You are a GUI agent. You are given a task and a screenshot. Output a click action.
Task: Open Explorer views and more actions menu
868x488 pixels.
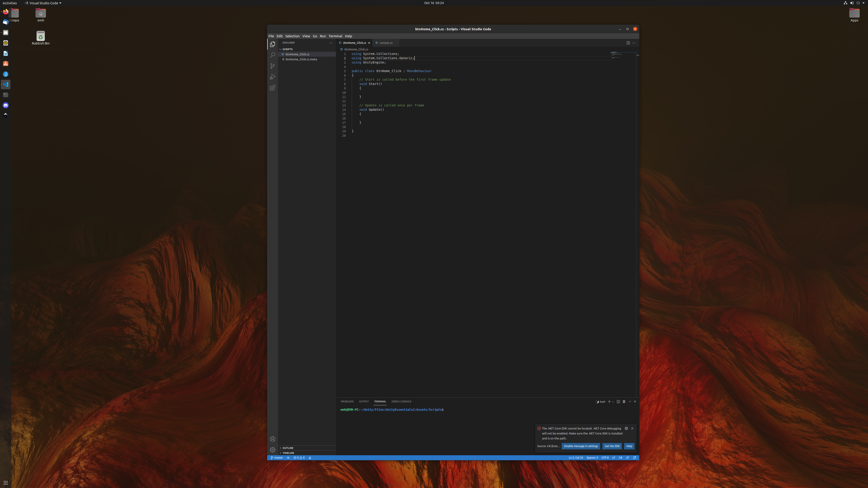point(330,43)
